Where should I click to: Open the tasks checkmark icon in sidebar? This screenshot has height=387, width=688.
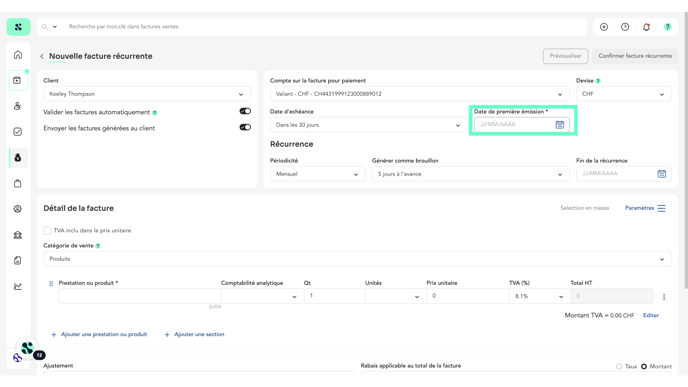click(x=18, y=132)
